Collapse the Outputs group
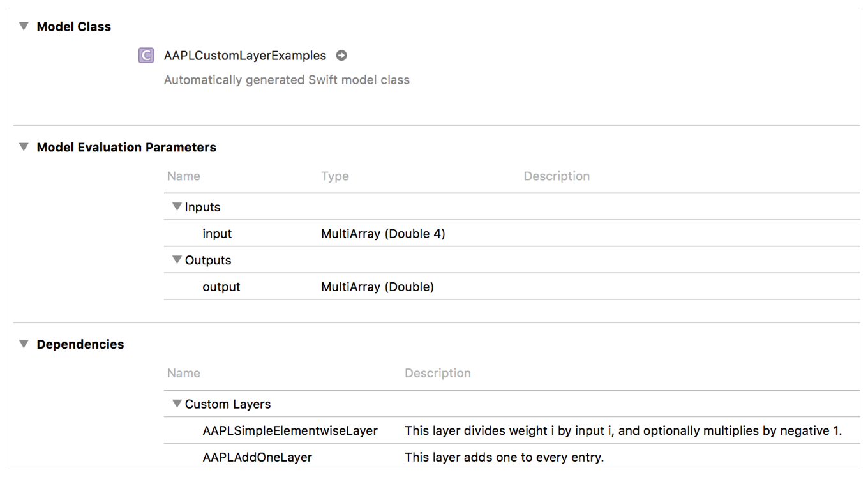868x477 pixels. 177,260
